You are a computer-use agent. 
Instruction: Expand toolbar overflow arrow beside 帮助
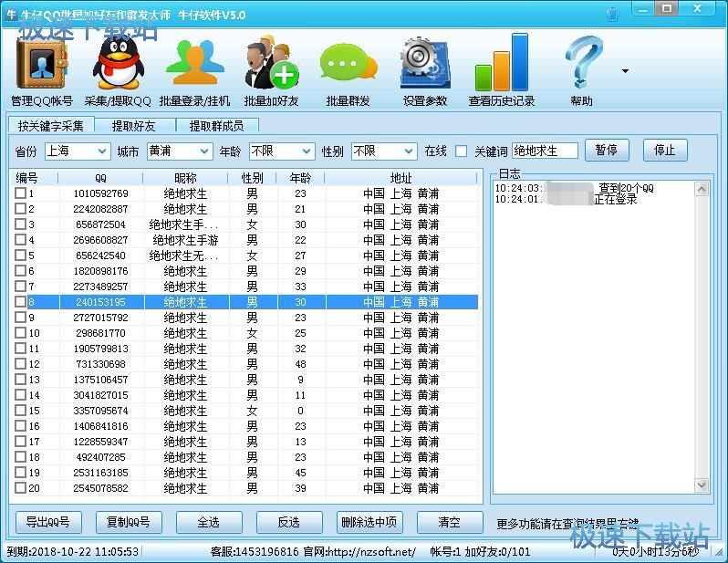click(x=626, y=71)
